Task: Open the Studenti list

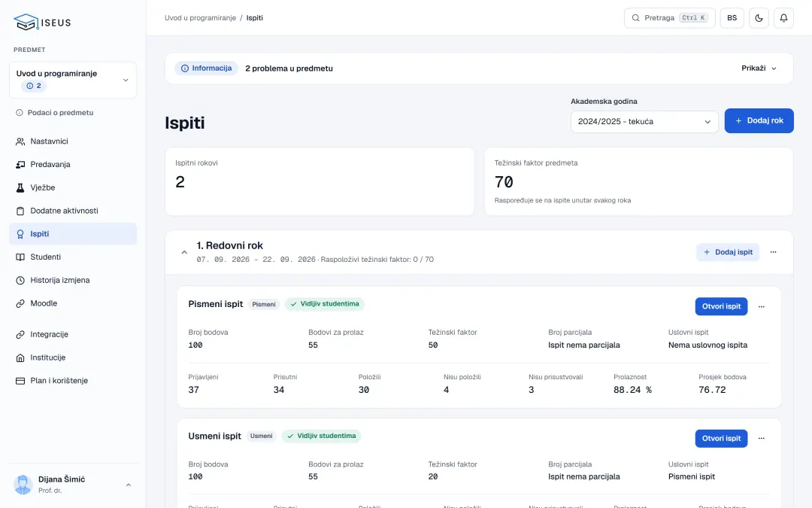Action: (73, 257)
